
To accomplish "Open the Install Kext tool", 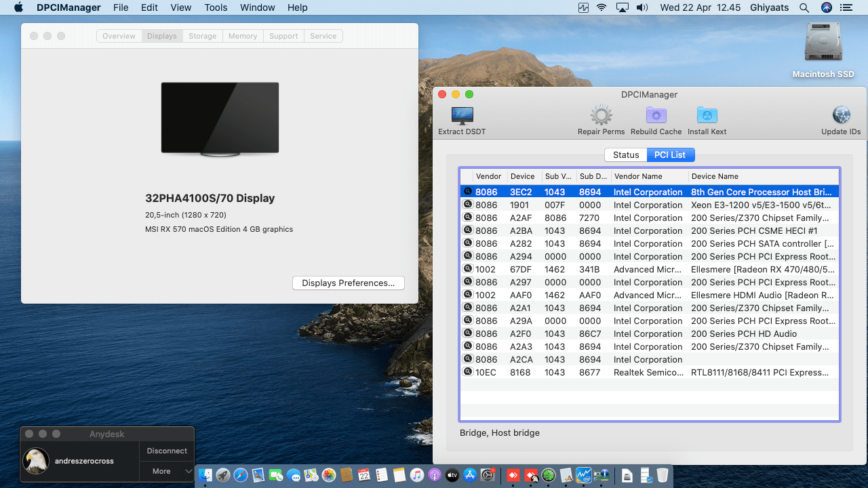I will (x=707, y=116).
